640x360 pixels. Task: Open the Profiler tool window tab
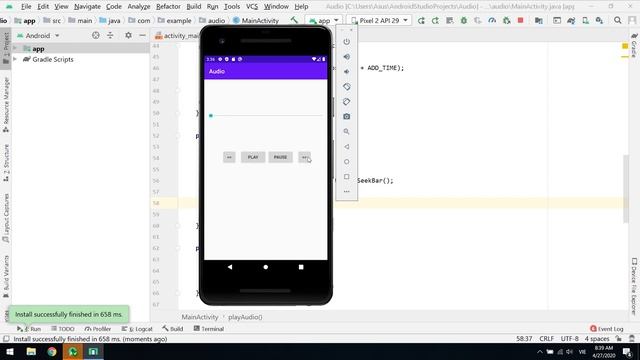pos(98,329)
